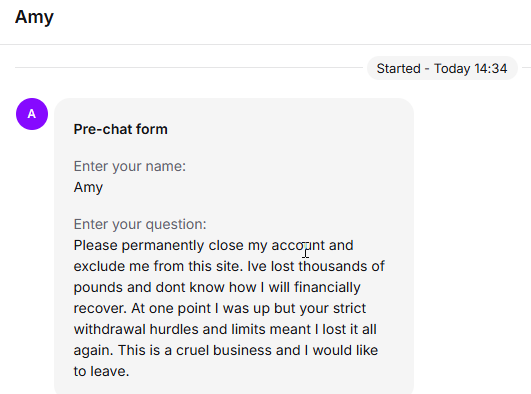Click the word "exclude" in the message
This screenshot has height=394, width=531.
pyautogui.click(x=100, y=266)
